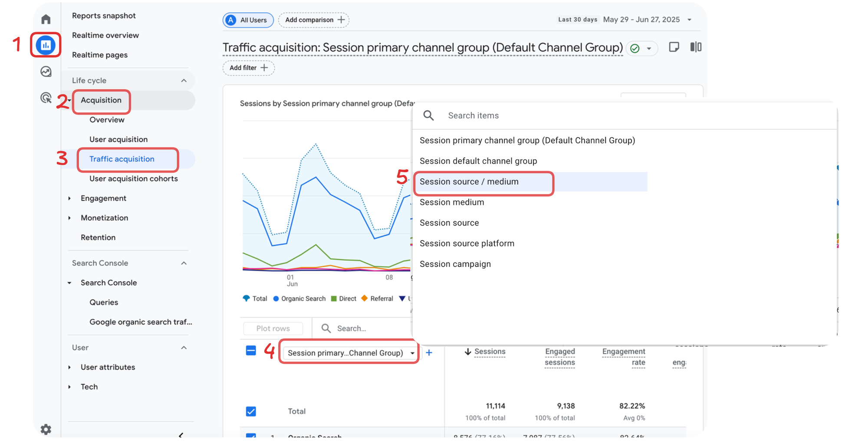This screenshot has height=446, width=868.
Task: Collapse the Search Console section chevron
Action: pos(184,263)
